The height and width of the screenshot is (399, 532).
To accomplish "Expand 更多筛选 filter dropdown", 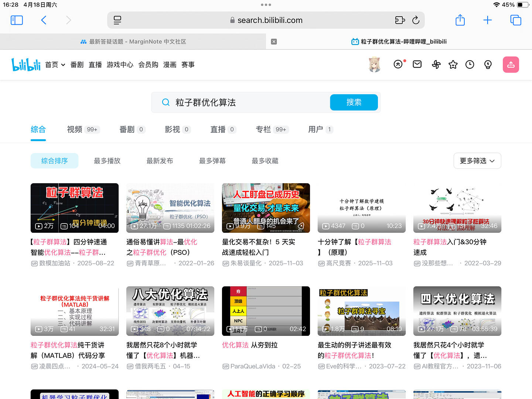I will click(x=477, y=161).
